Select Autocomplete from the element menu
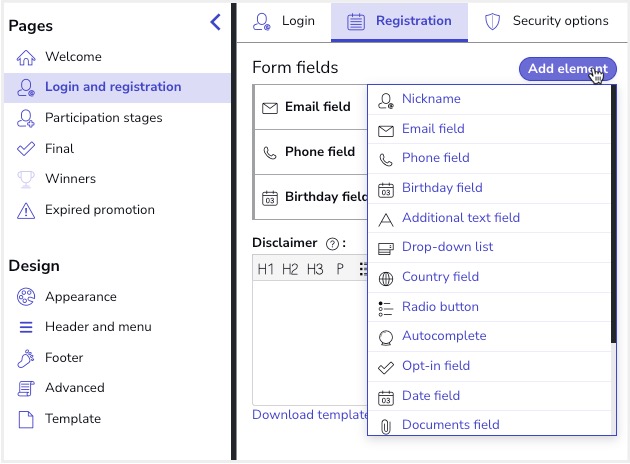Viewport: 630px width, 464px height. (444, 336)
